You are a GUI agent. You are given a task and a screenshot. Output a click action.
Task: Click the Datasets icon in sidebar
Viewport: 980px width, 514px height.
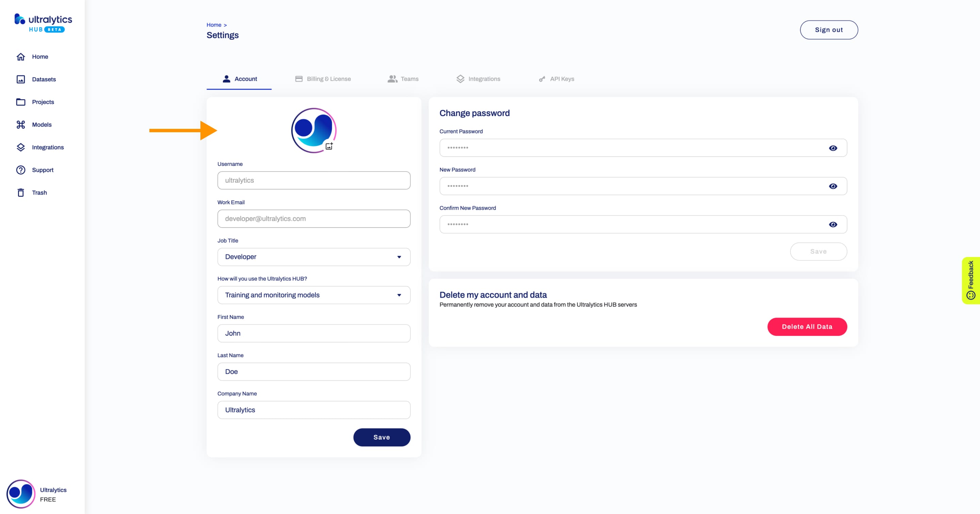[21, 79]
